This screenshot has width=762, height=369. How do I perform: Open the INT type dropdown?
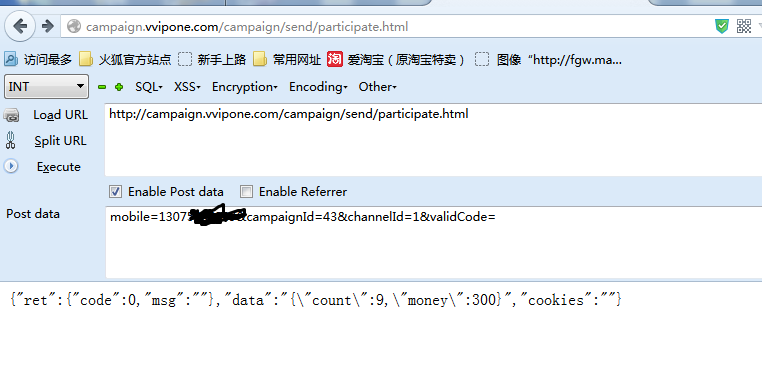(46, 87)
